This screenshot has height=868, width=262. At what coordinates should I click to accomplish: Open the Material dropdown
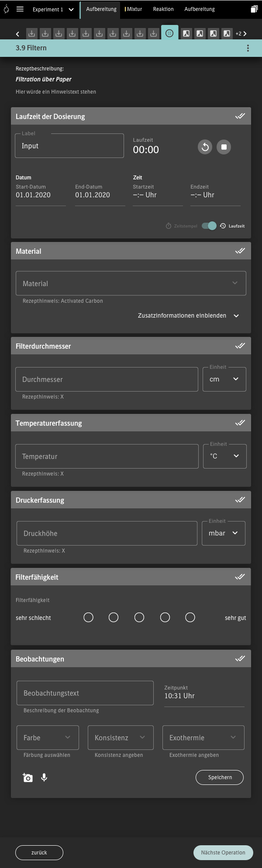[131, 283]
